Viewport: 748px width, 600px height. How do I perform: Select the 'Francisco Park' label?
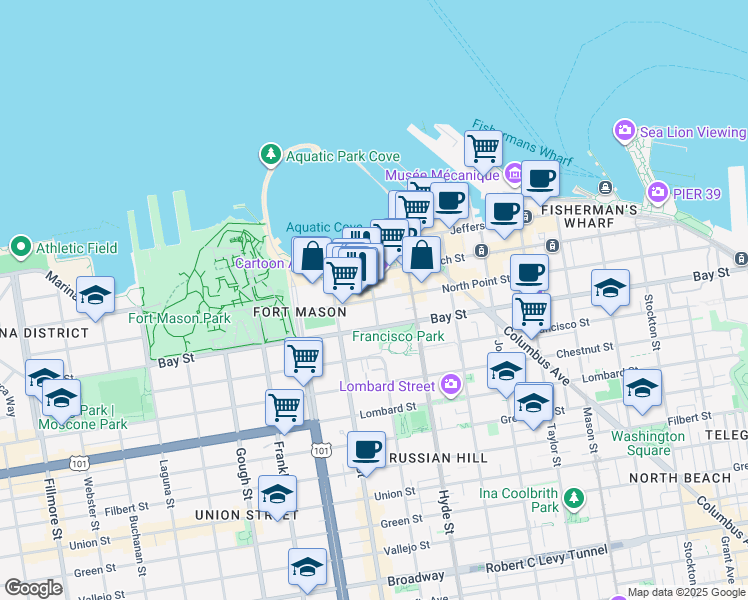pos(398,336)
